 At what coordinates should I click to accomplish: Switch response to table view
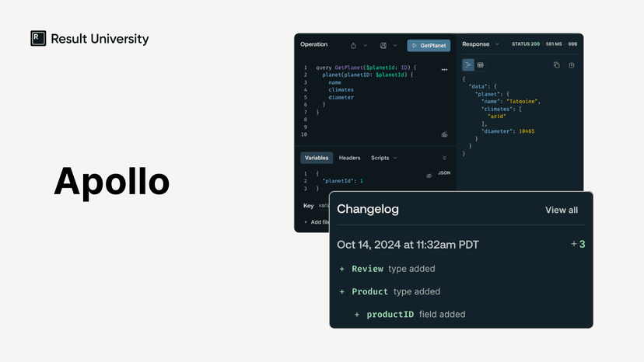tap(480, 65)
